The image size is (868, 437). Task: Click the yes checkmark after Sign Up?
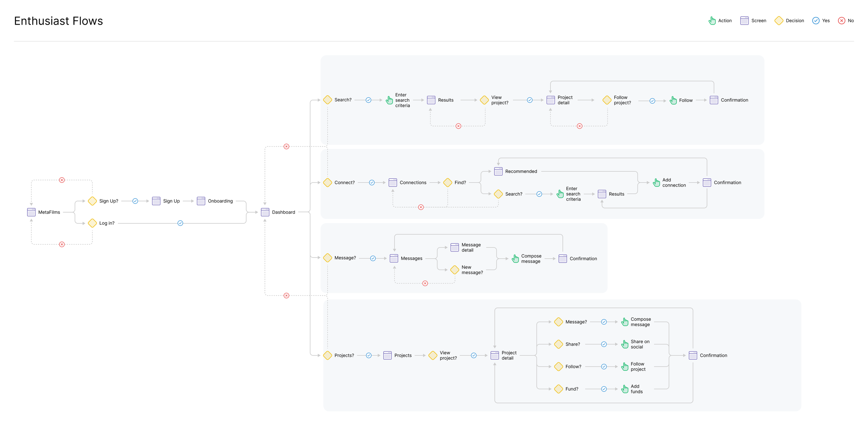pyautogui.click(x=135, y=201)
